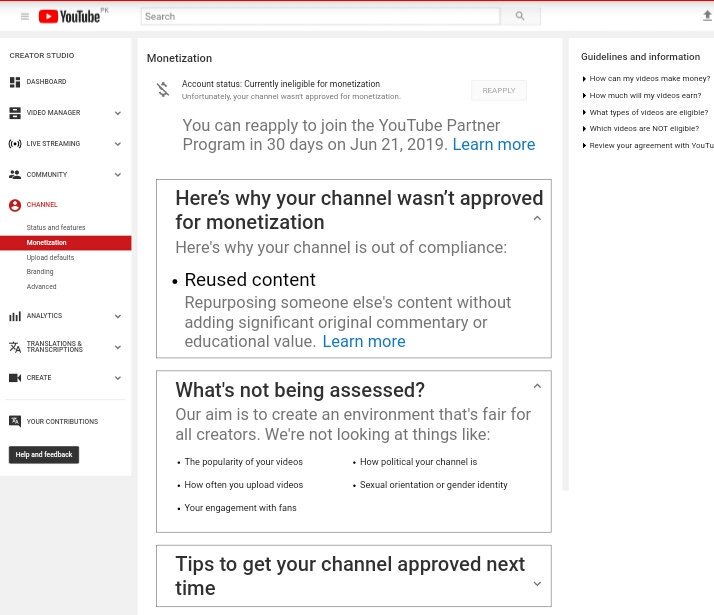Image resolution: width=714 pixels, height=615 pixels.
Task: Follow Learn more link about reapplying
Action: coord(494,144)
